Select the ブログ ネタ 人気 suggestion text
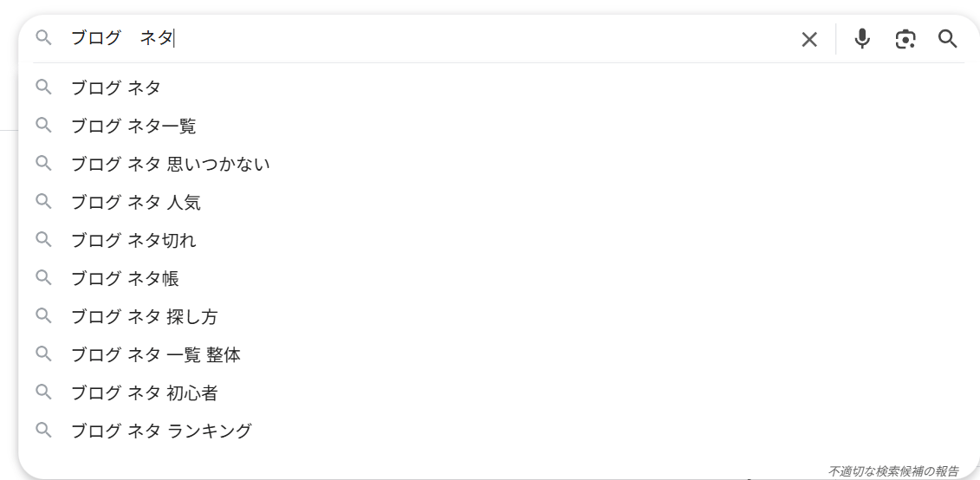 coord(136,203)
